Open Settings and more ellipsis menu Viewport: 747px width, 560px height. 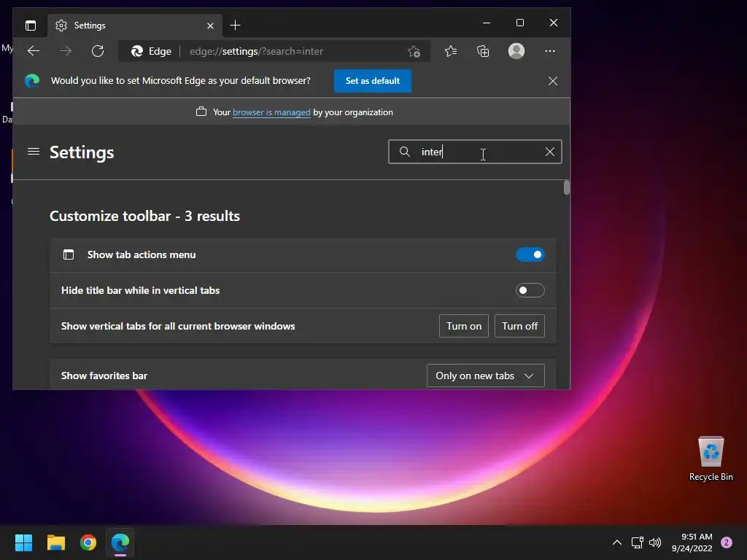coord(550,51)
